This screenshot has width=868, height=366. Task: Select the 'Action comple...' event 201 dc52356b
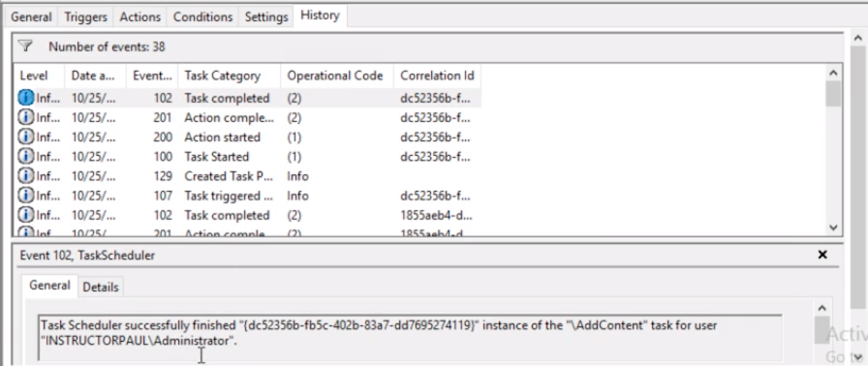pyautogui.click(x=247, y=118)
